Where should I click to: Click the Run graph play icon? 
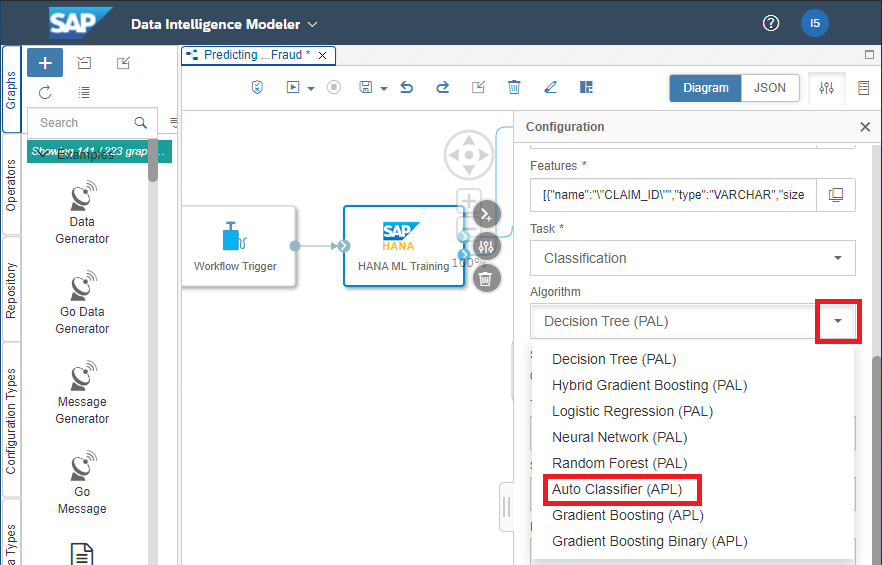(x=293, y=88)
